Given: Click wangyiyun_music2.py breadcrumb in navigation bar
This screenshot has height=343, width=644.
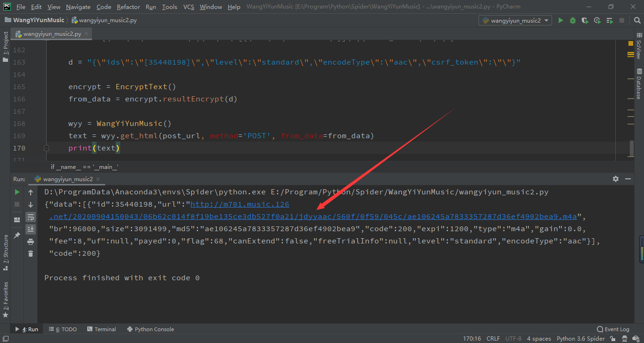Looking at the screenshot, I should click(x=104, y=20).
